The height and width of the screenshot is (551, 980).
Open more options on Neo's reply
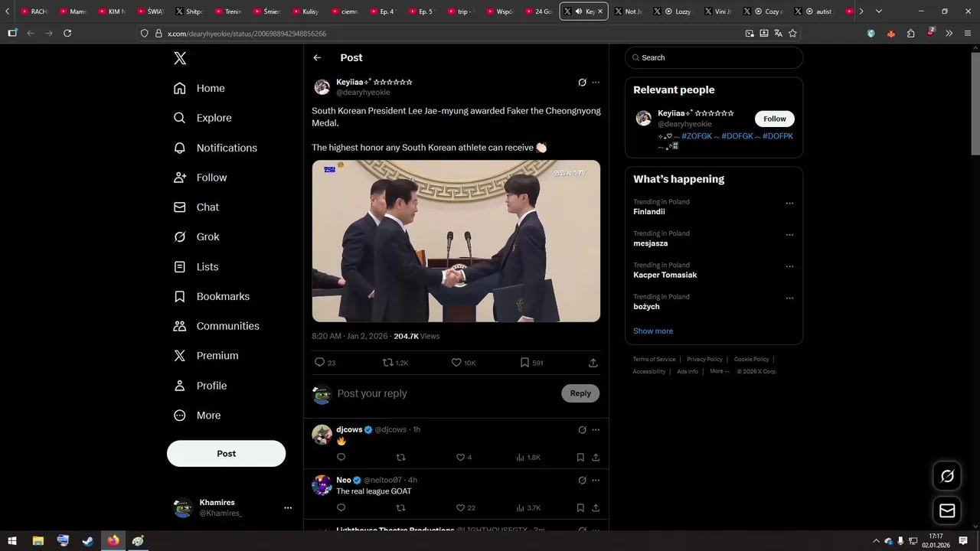[596, 481]
